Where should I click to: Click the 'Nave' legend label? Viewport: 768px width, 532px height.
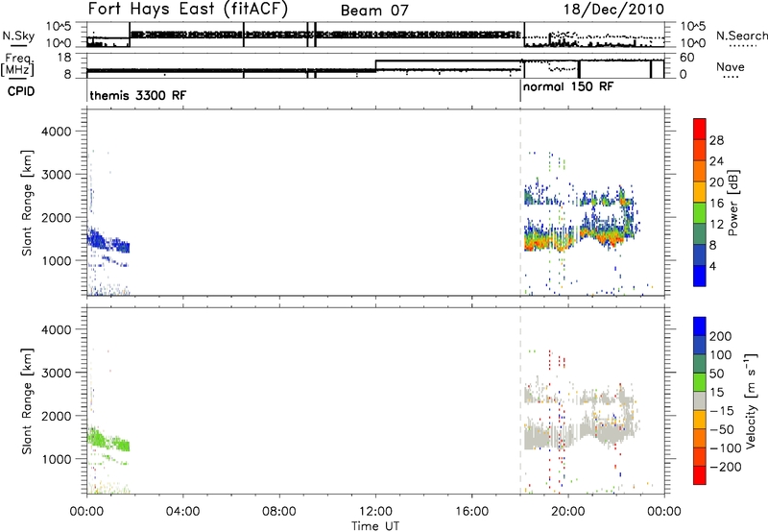(730, 67)
